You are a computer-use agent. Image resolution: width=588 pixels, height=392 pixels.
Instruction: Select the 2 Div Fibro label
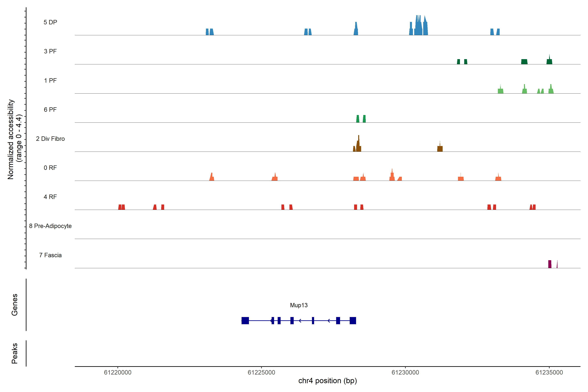pos(50,139)
